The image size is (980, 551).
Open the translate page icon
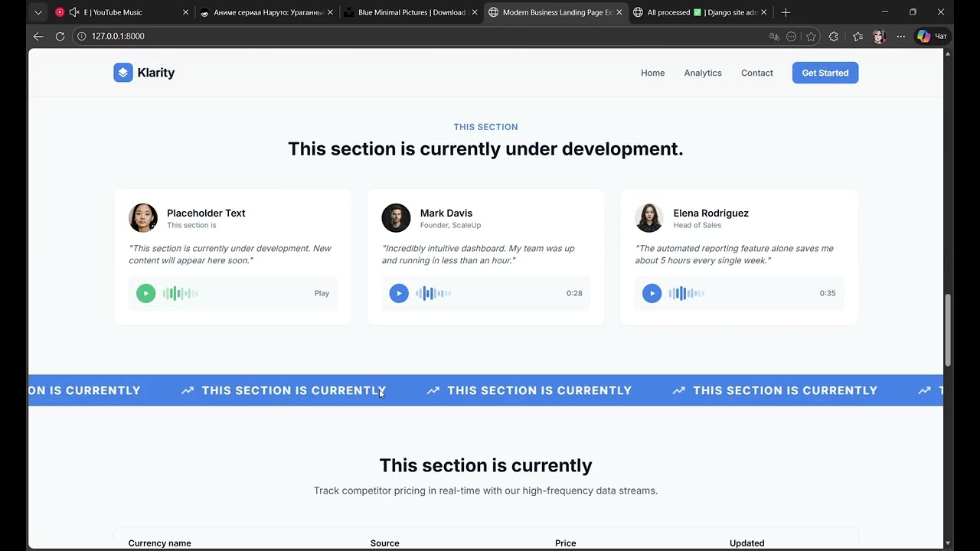[774, 36]
